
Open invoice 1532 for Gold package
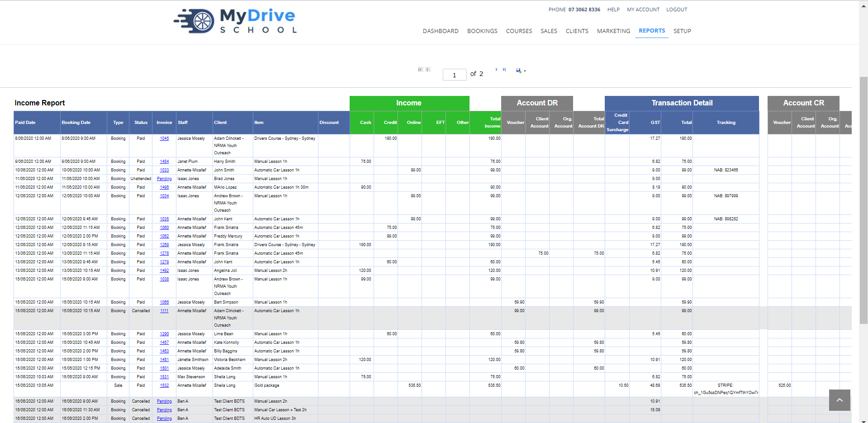point(164,385)
